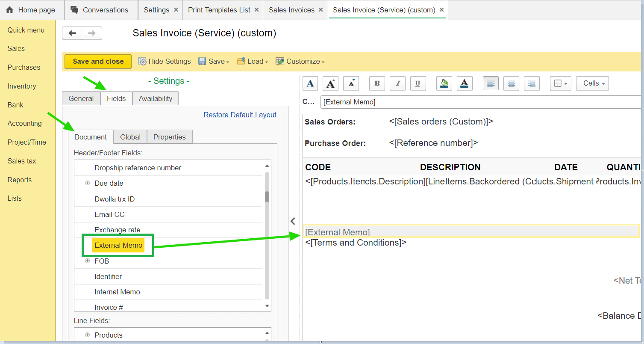
Task: Click Restore Default Layout link
Action: pos(240,115)
